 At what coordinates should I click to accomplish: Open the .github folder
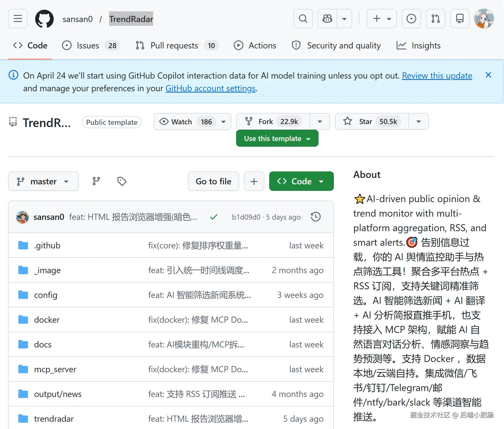pos(47,245)
